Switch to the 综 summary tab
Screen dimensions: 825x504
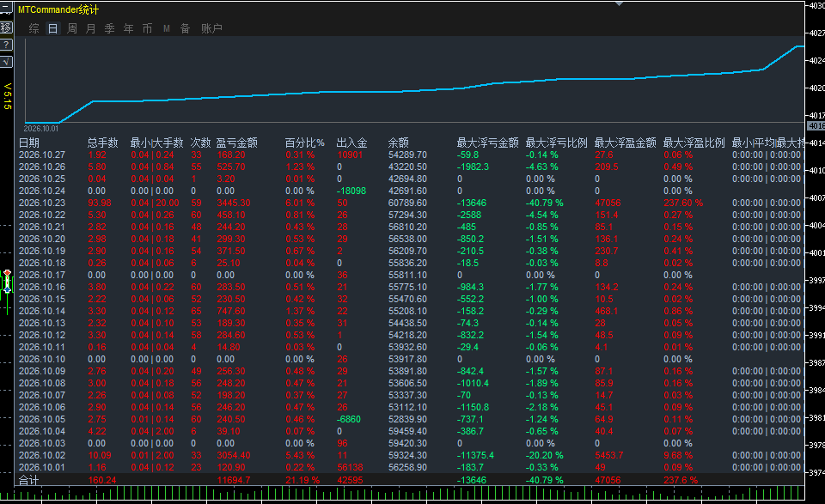pos(34,28)
